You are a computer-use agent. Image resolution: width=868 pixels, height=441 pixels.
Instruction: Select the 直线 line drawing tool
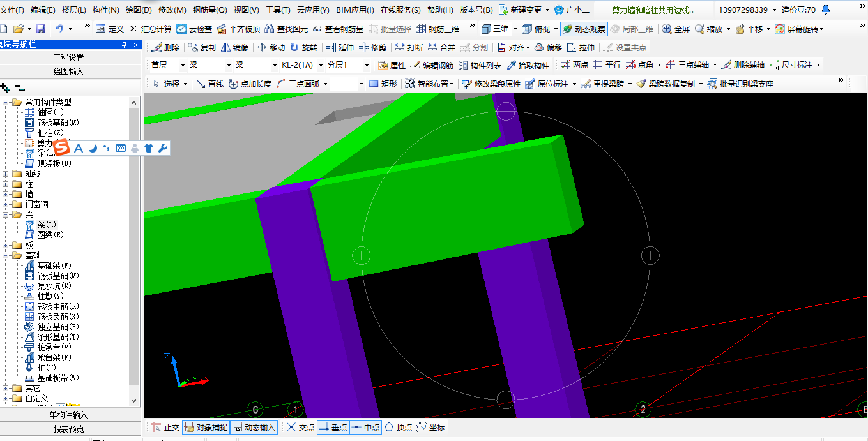click(x=209, y=84)
